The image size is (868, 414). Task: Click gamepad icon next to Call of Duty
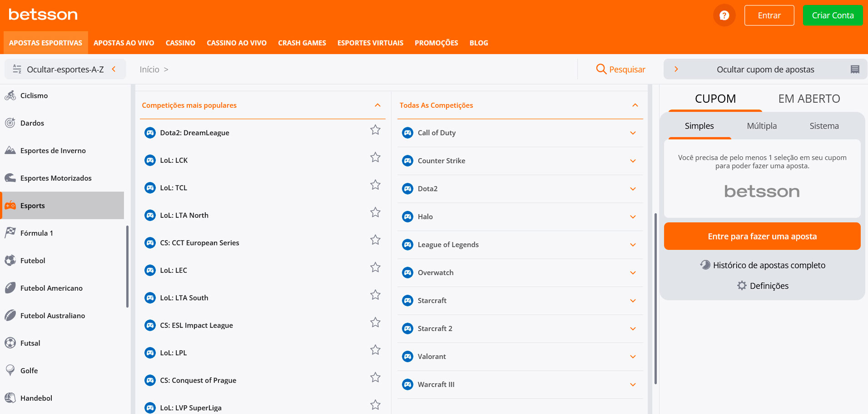click(x=408, y=133)
